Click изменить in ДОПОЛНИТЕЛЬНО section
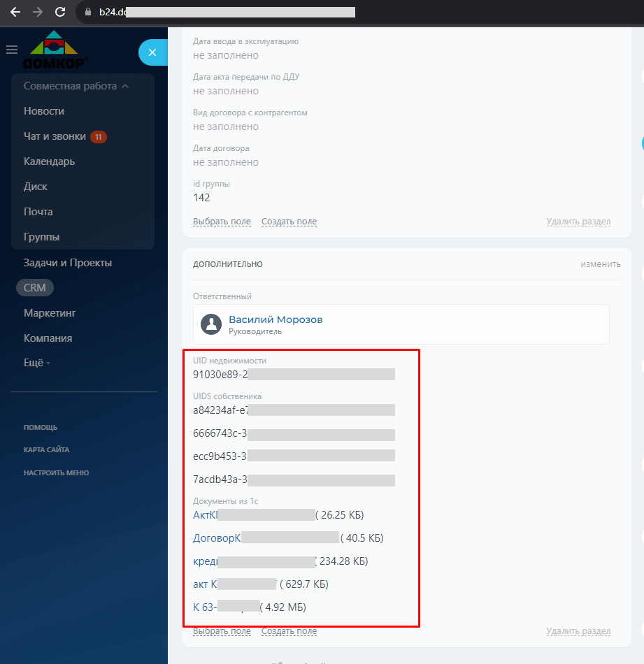The width and height of the screenshot is (644, 664). (x=601, y=264)
